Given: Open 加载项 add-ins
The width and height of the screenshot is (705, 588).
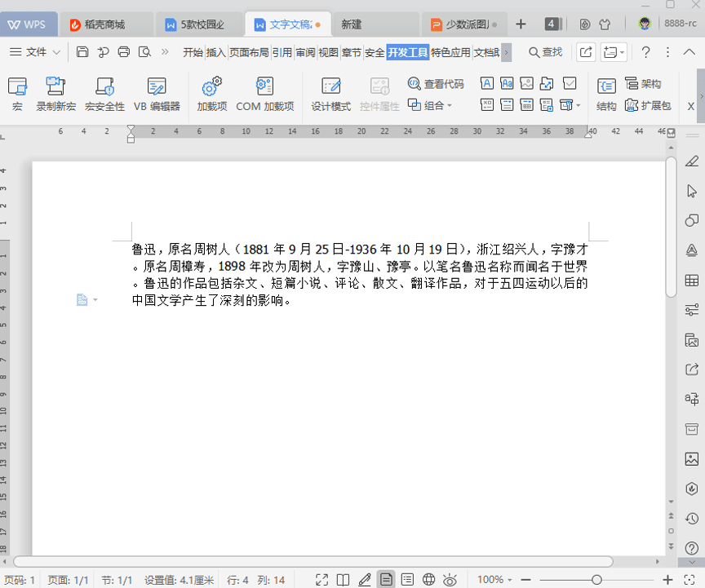Looking at the screenshot, I should [212, 94].
